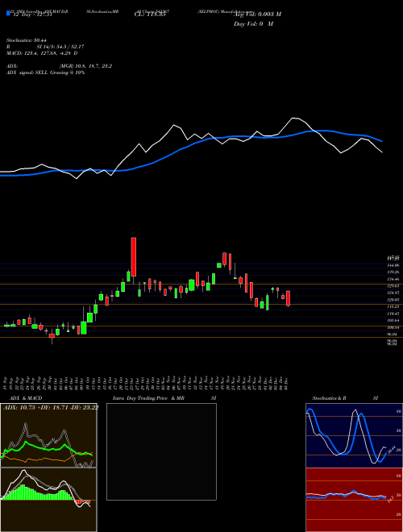Click the Day Vol: 0 M label
The width and height of the screenshot is (403, 532).
pos(253,24)
